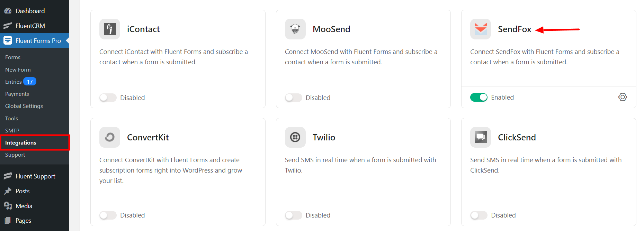Click the ConvertKit logo icon
Screen dimensions: 644x231
[110, 137]
